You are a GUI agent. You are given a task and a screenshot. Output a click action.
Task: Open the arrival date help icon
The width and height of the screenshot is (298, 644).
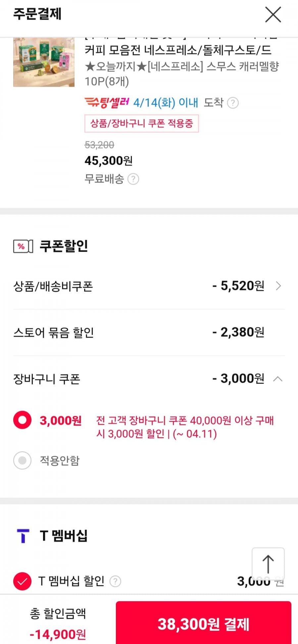pyautogui.click(x=233, y=103)
